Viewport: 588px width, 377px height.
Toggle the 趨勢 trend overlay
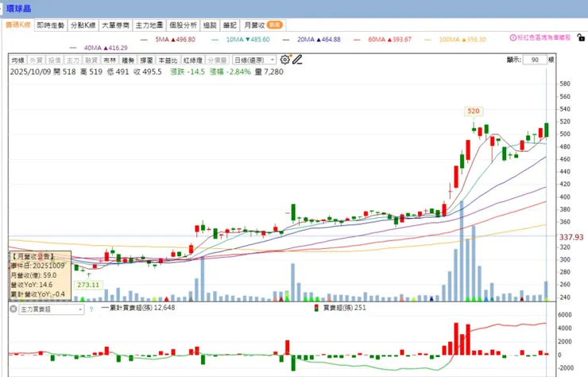pyautogui.click(x=128, y=60)
